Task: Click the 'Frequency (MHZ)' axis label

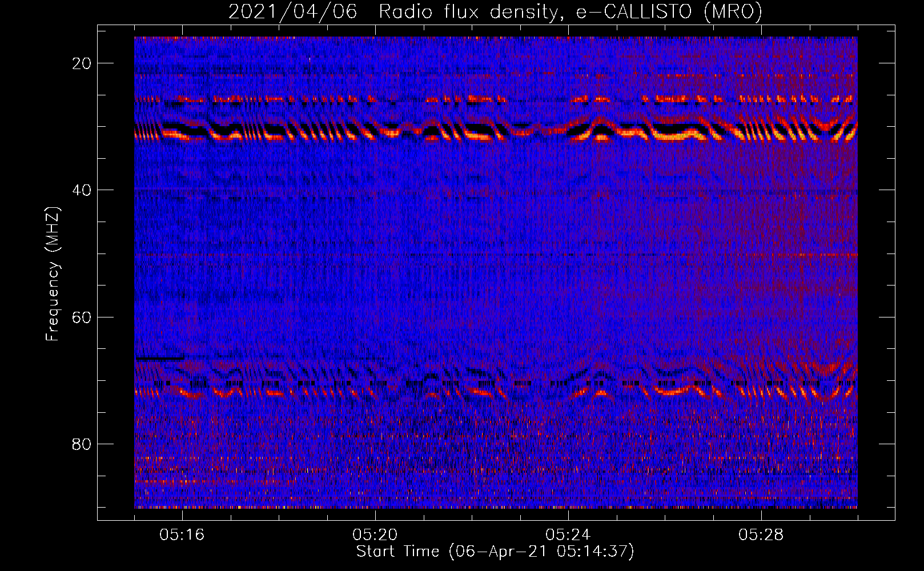Action: pos(53,274)
